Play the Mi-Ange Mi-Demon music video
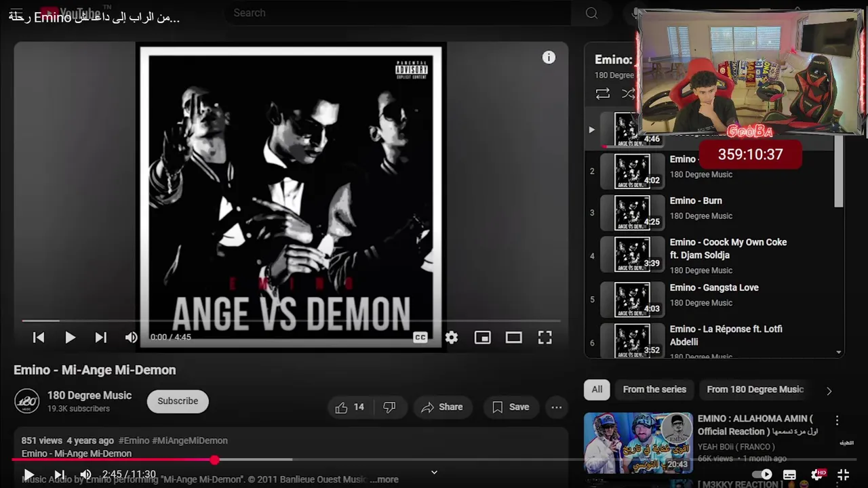 (70, 338)
